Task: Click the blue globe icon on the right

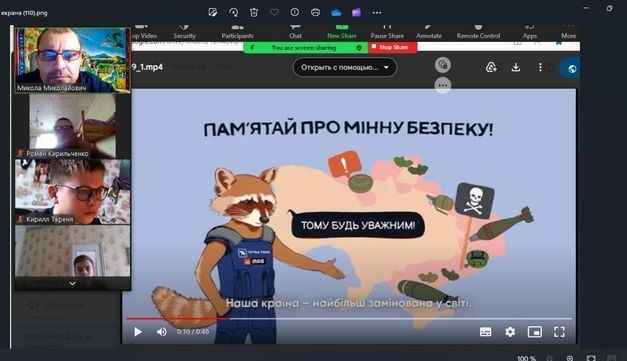Action: pyautogui.click(x=571, y=69)
